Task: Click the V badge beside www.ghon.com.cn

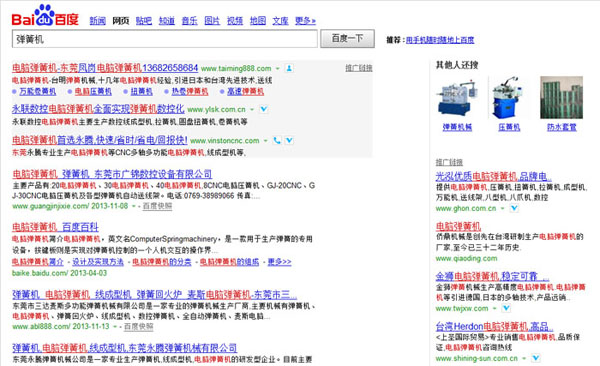Action: tap(514, 208)
